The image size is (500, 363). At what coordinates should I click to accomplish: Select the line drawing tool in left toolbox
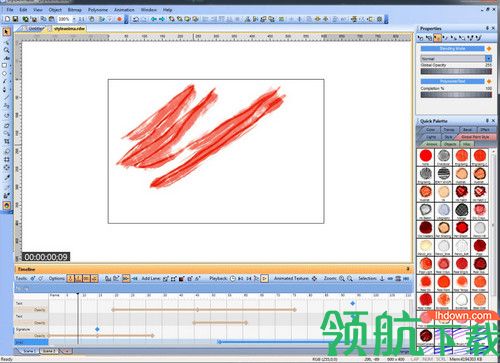tap(6, 97)
